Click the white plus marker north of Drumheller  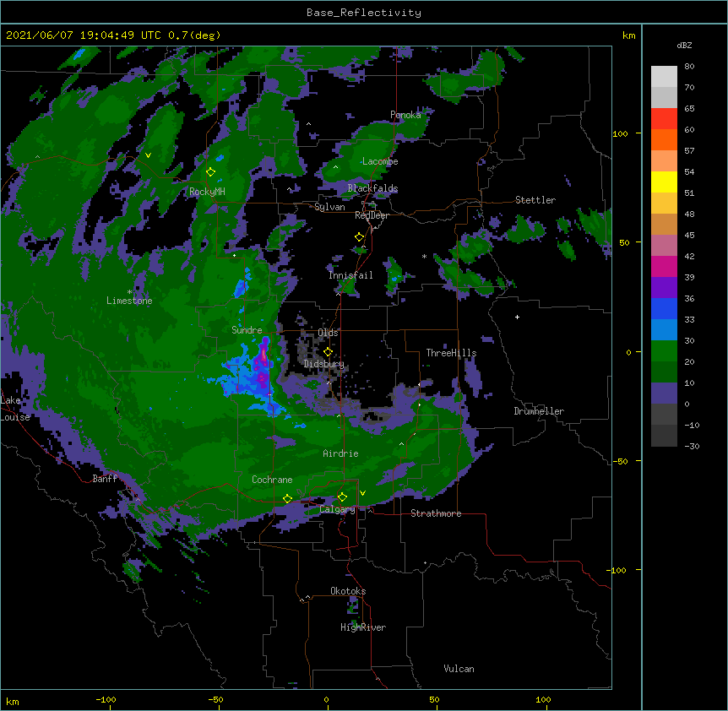[517, 317]
